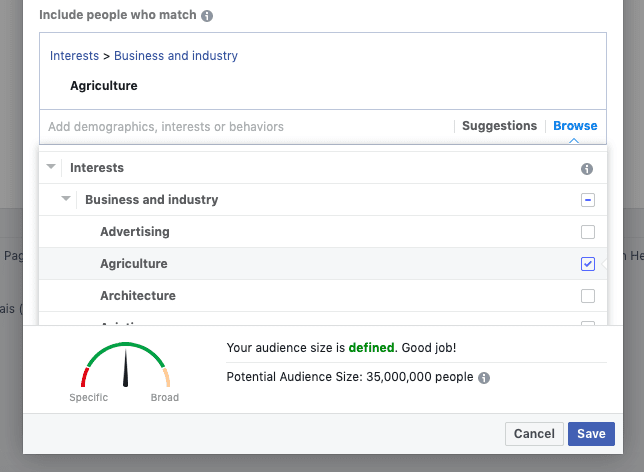Image resolution: width=644 pixels, height=472 pixels.
Task: Click the Interests category label
Action: [x=97, y=168]
